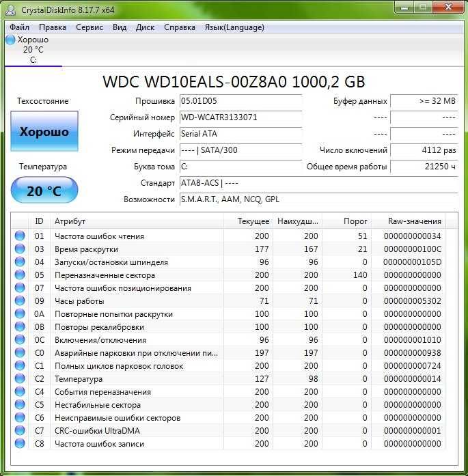Open the Правка menu
The height and width of the screenshot is (476, 468).
(53, 27)
